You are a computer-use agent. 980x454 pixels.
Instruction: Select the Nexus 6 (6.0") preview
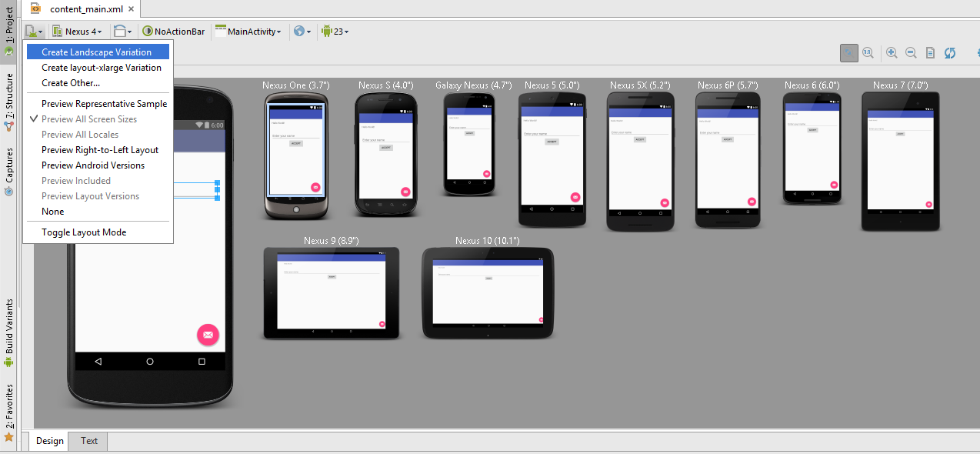pos(812,149)
